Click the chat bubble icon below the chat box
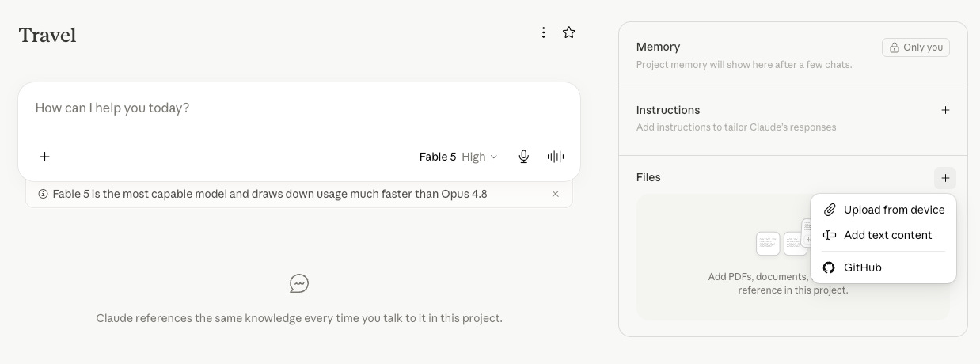Image resolution: width=980 pixels, height=364 pixels. coord(299,283)
